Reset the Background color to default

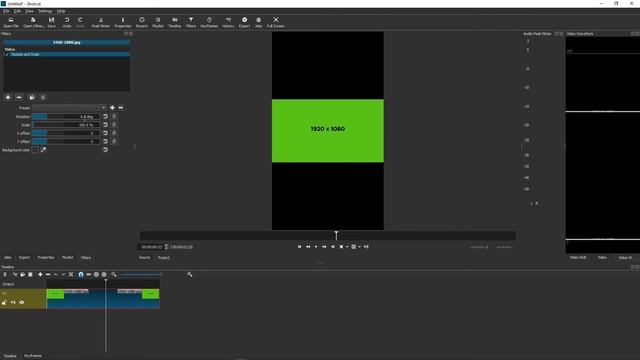point(105,150)
